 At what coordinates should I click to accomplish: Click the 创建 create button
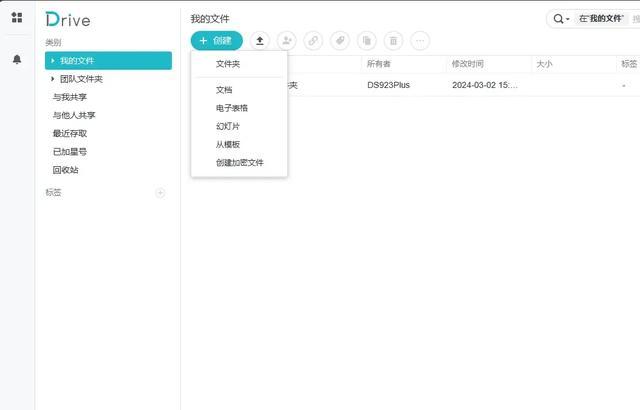(x=217, y=40)
